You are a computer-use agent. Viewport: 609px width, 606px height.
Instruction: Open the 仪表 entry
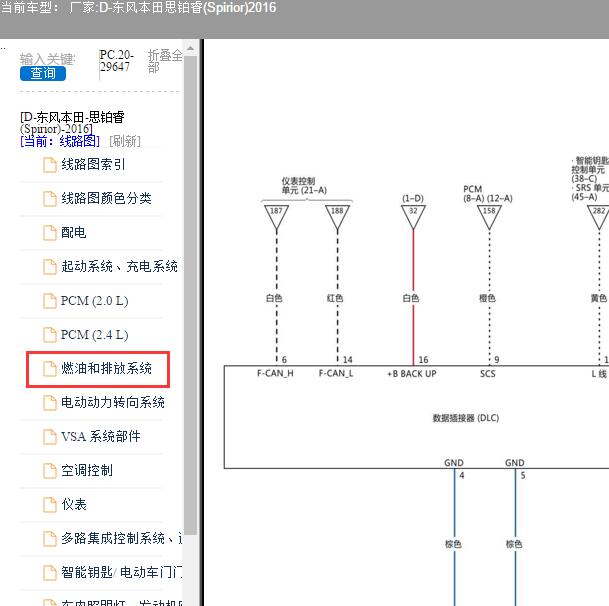click(x=74, y=504)
